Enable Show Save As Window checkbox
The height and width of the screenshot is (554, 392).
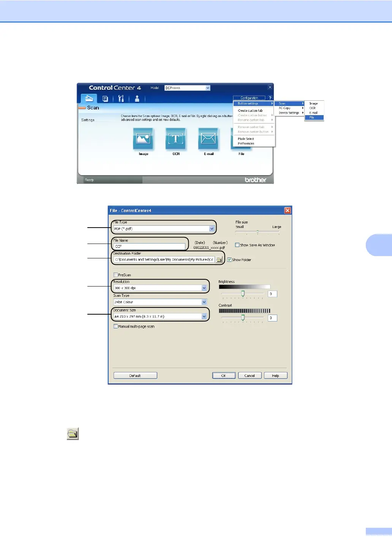(x=237, y=245)
